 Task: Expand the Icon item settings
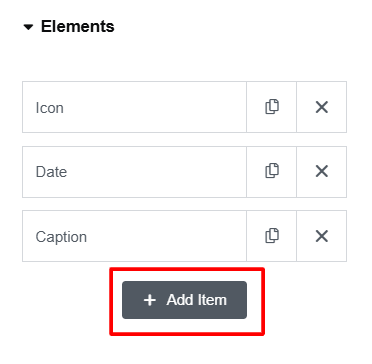tap(134, 107)
